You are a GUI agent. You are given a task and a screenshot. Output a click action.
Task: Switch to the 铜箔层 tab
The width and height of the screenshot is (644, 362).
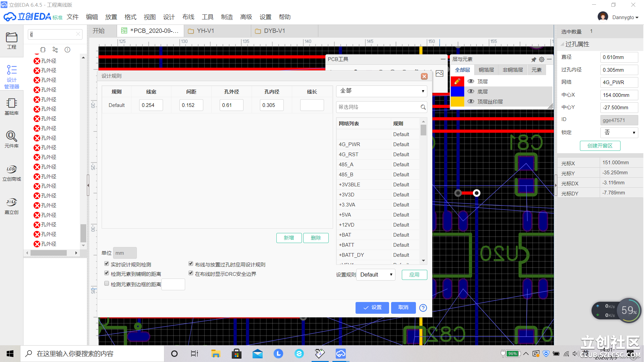(x=486, y=70)
